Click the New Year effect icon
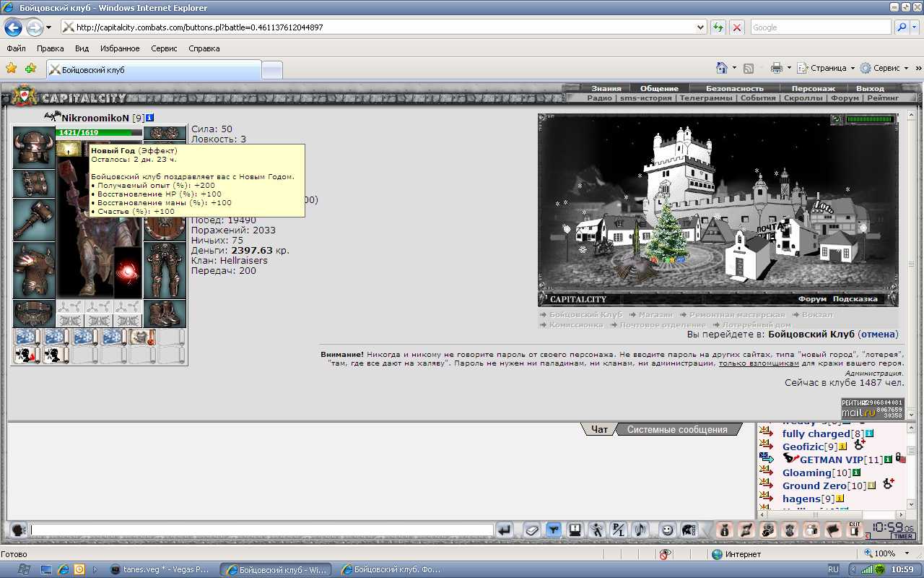This screenshot has height=578, width=924. click(69, 150)
